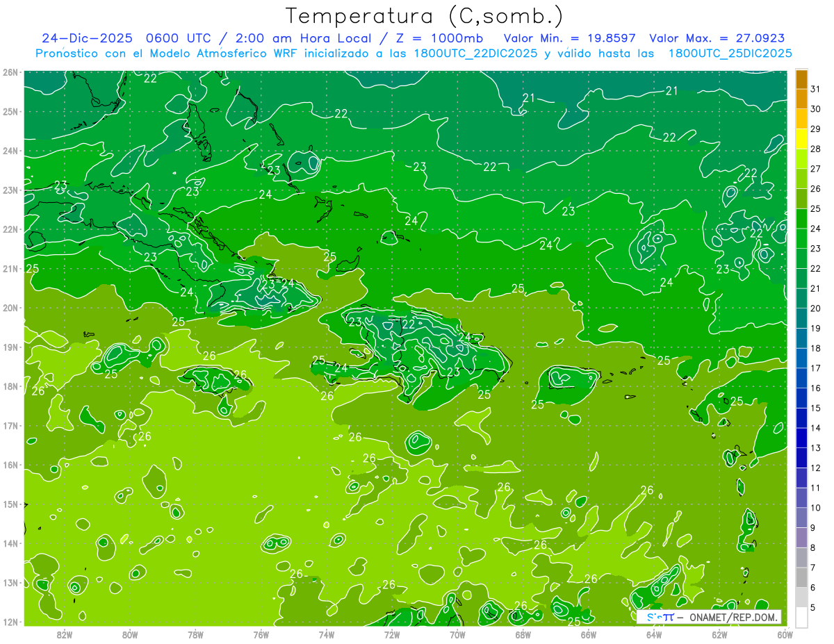
Task: Click longitude axis label "70W"
Action: 457,635
